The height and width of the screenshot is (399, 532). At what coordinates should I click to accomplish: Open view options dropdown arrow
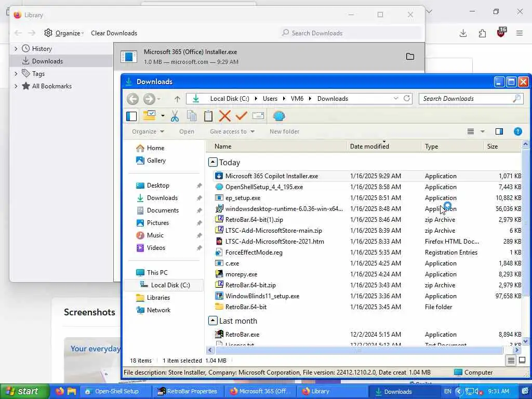[483, 131]
